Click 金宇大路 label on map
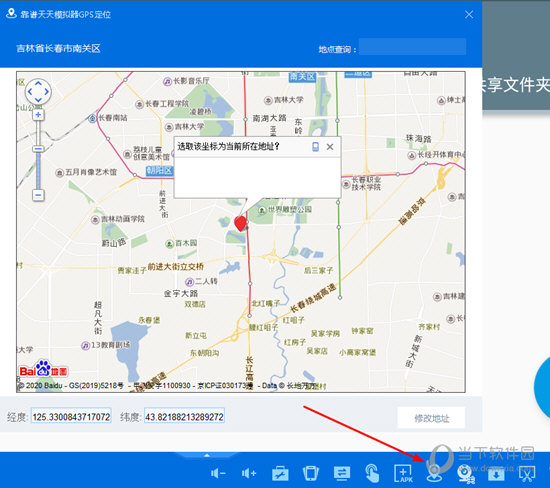 pos(181,293)
